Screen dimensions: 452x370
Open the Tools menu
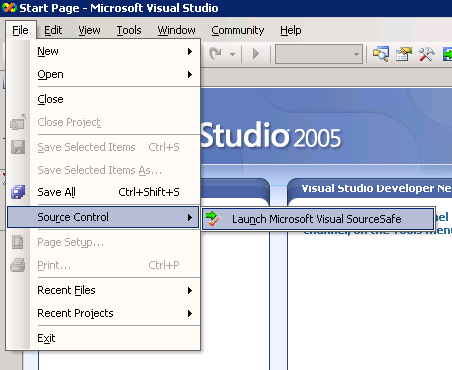pyautogui.click(x=129, y=30)
